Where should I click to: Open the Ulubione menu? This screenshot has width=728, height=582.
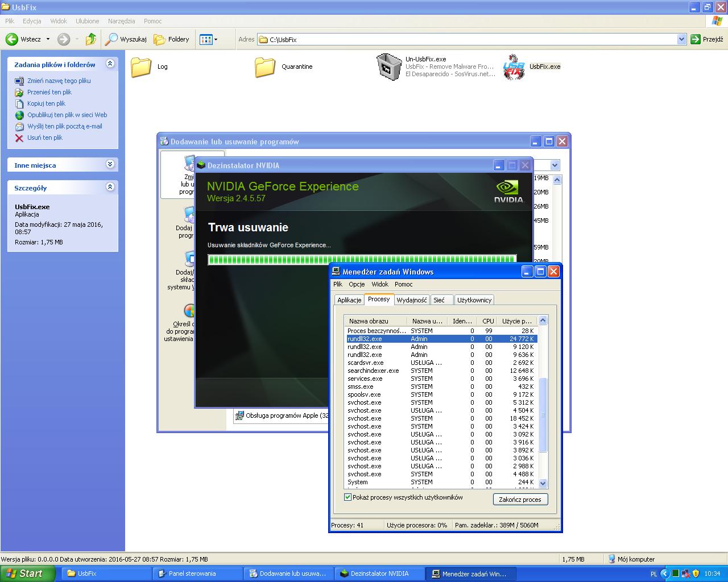tap(88, 21)
